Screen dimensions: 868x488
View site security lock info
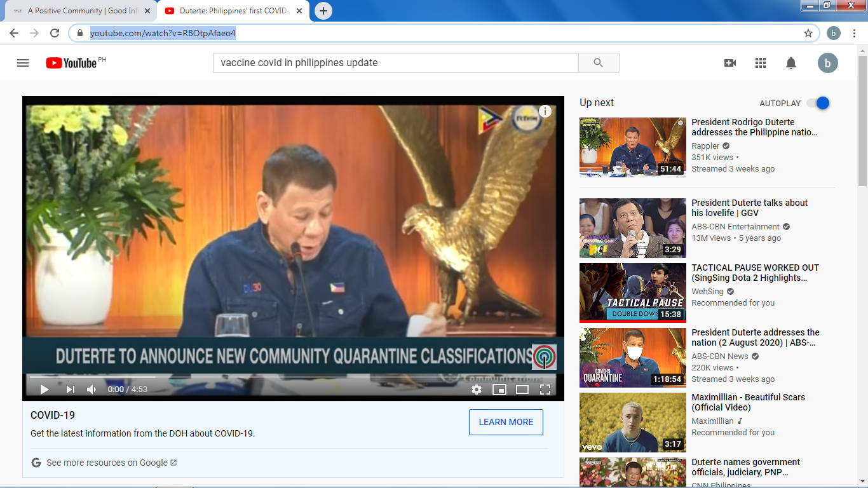(x=80, y=33)
